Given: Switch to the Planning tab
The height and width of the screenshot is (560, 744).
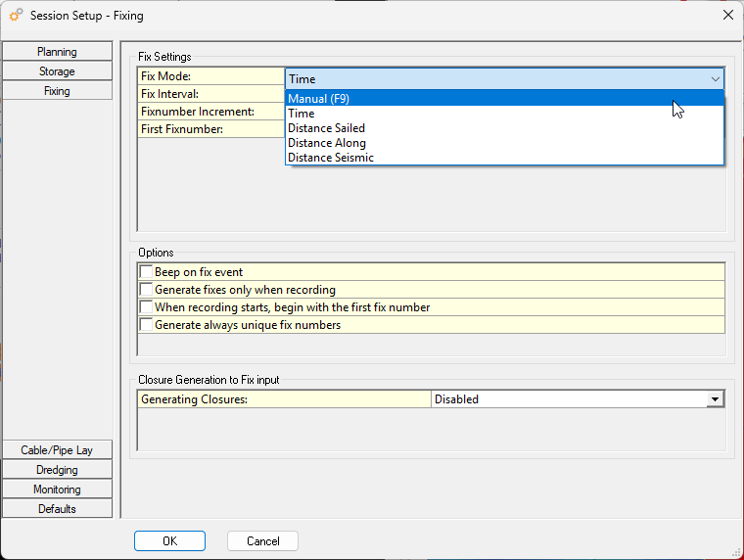Looking at the screenshot, I should [x=57, y=52].
